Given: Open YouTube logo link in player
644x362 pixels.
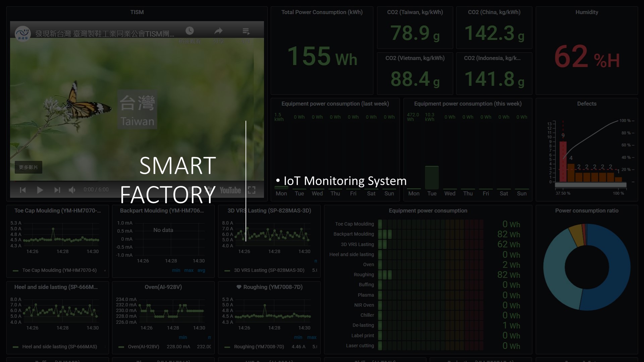Looking at the screenshot, I should (x=230, y=190).
